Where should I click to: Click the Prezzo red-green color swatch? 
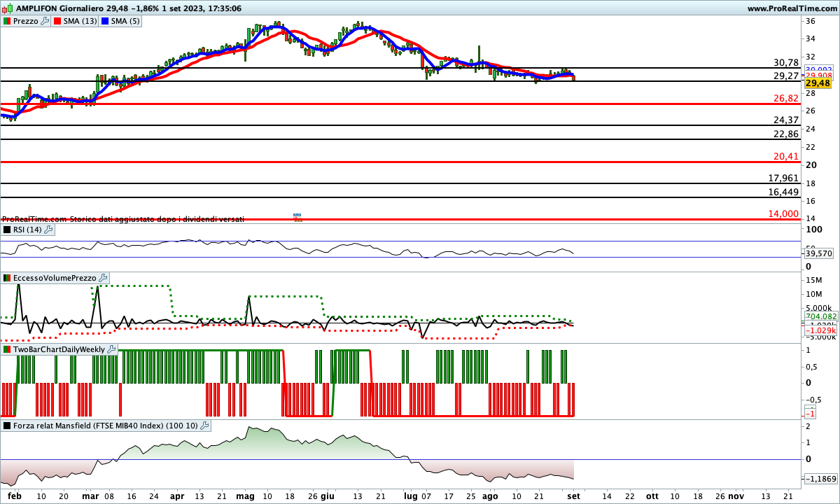pos(8,21)
